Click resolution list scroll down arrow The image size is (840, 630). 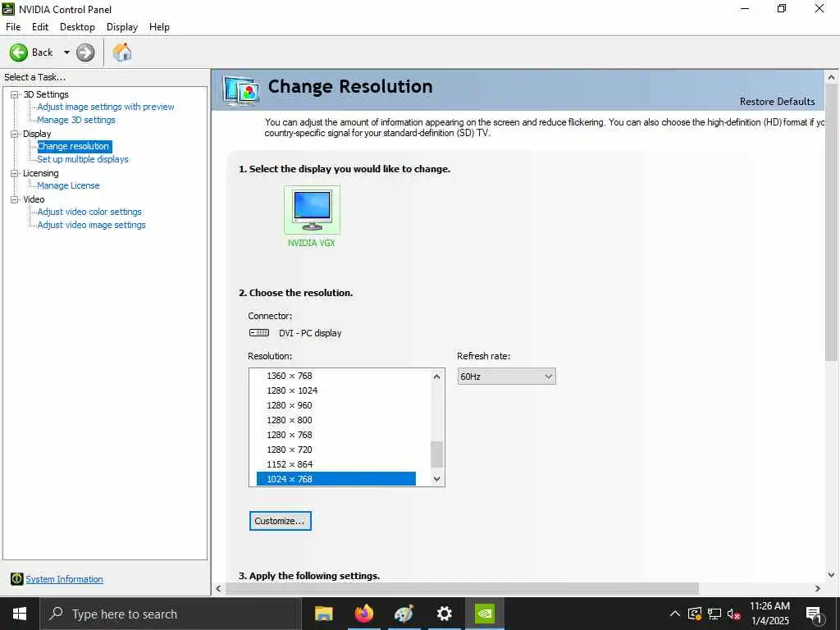(436, 479)
